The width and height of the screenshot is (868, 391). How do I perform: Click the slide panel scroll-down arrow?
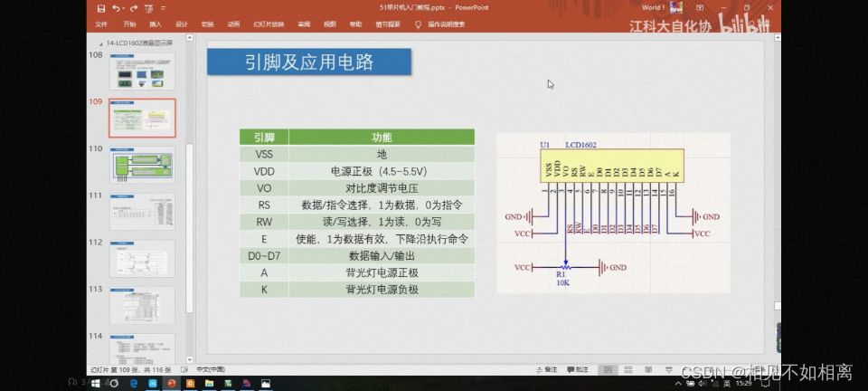[189, 359]
